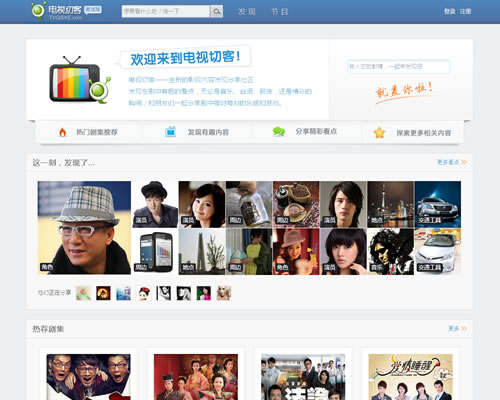Click the 注册 register link
Image resolution: width=500 pixels, height=400 pixels.
[465, 12]
